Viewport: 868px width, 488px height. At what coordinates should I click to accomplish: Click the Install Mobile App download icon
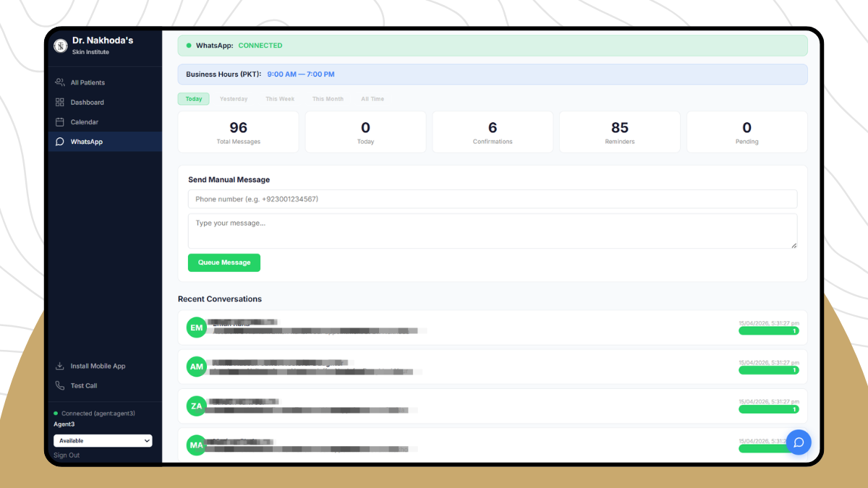60,366
